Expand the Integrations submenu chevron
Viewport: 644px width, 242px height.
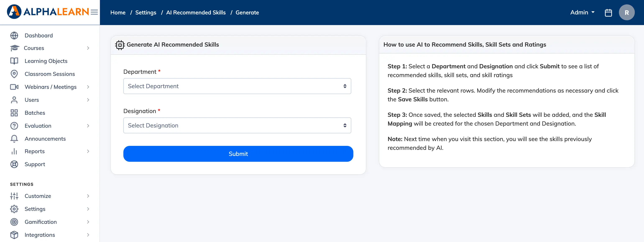[x=88, y=235]
